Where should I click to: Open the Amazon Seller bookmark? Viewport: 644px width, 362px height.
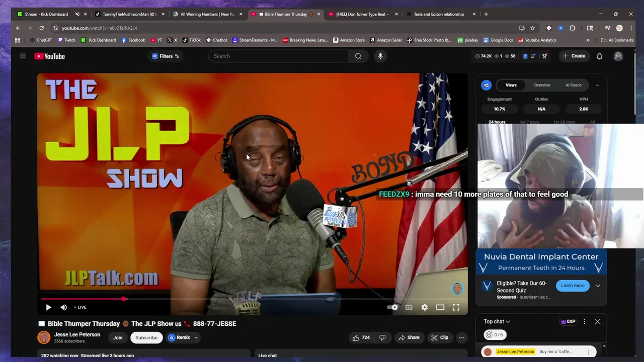point(386,40)
